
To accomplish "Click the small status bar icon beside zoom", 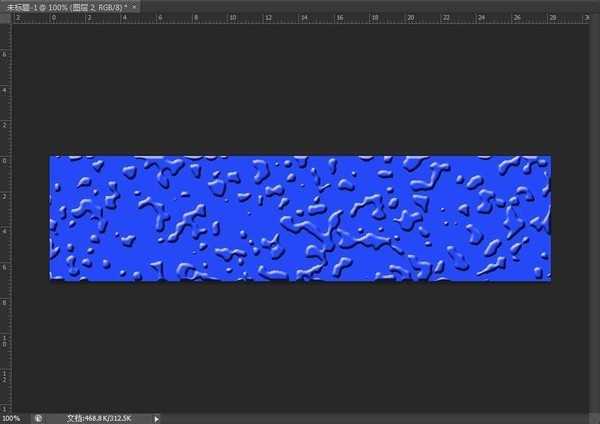I will (x=38, y=417).
